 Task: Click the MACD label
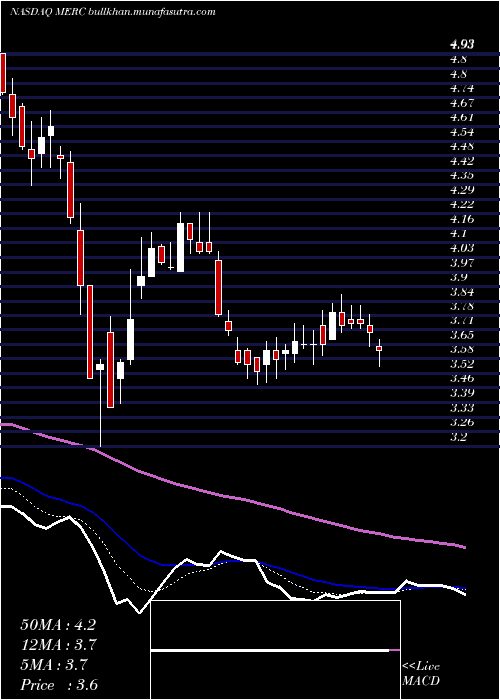pos(421,681)
